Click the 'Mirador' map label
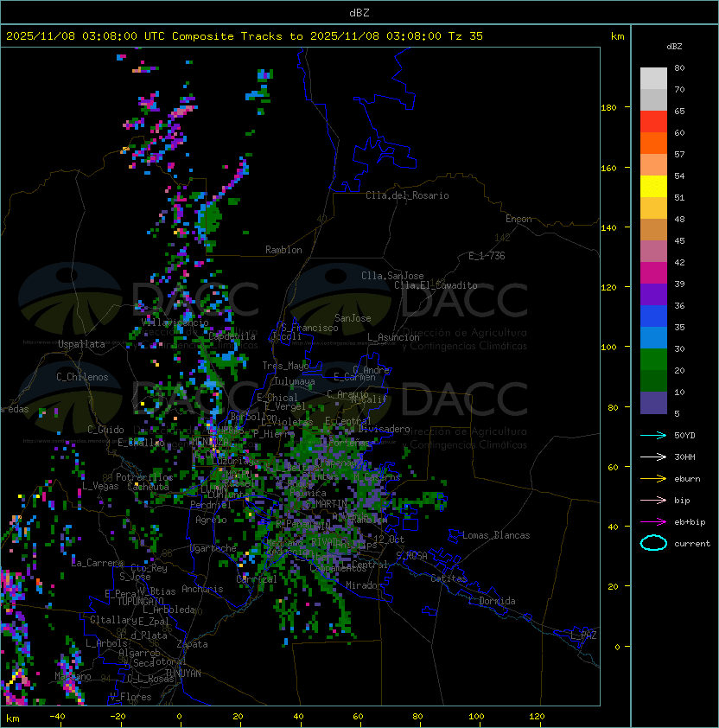 click(365, 585)
